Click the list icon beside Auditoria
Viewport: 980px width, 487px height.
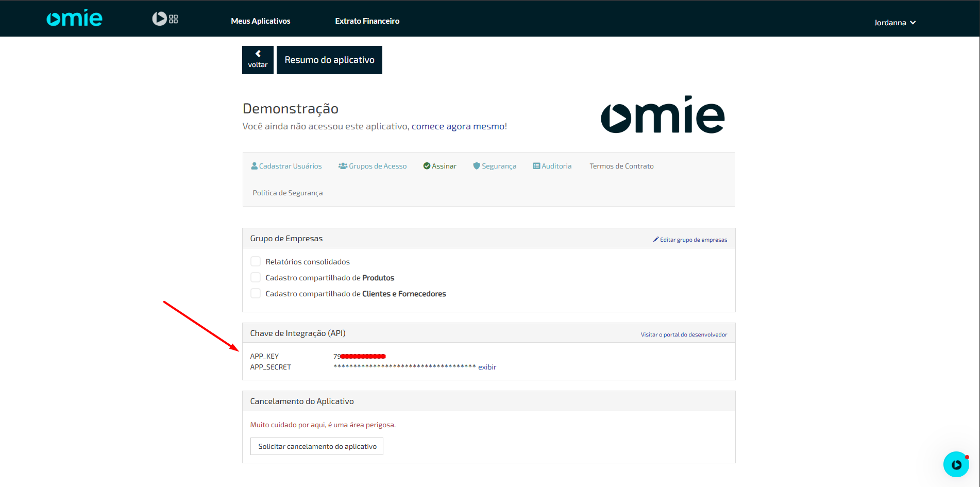pyautogui.click(x=536, y=166)
